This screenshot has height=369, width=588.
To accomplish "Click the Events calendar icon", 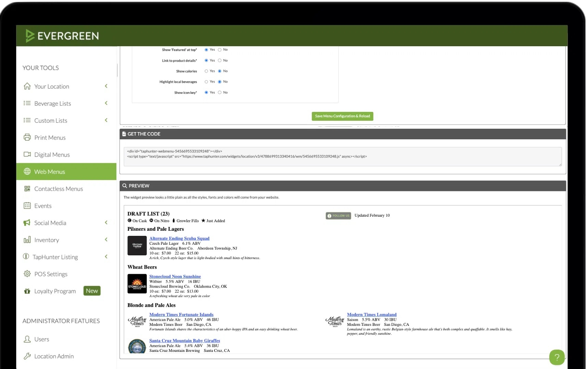I will (x=27, y=206).
